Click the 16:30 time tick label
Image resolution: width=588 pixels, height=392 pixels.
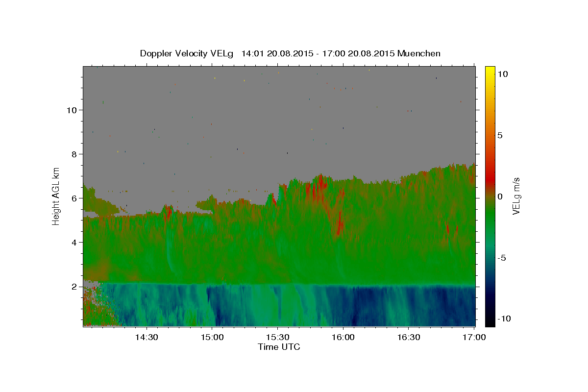(x=408, y=337)
